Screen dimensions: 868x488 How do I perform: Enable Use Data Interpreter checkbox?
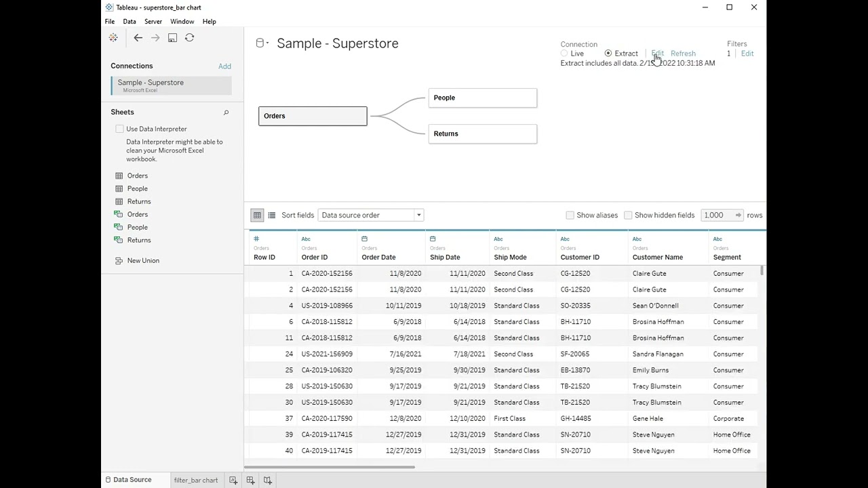coord(120,129)
